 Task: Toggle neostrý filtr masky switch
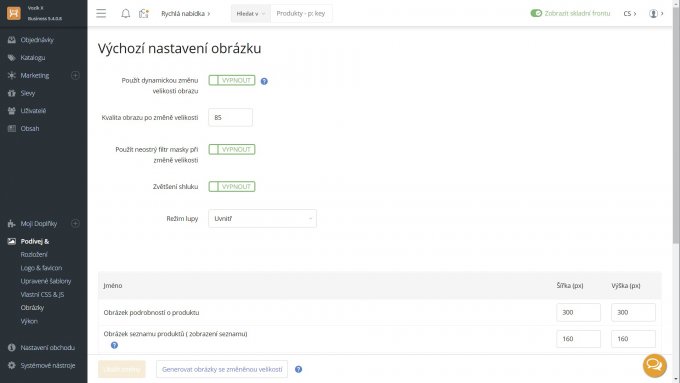[232, 149]
